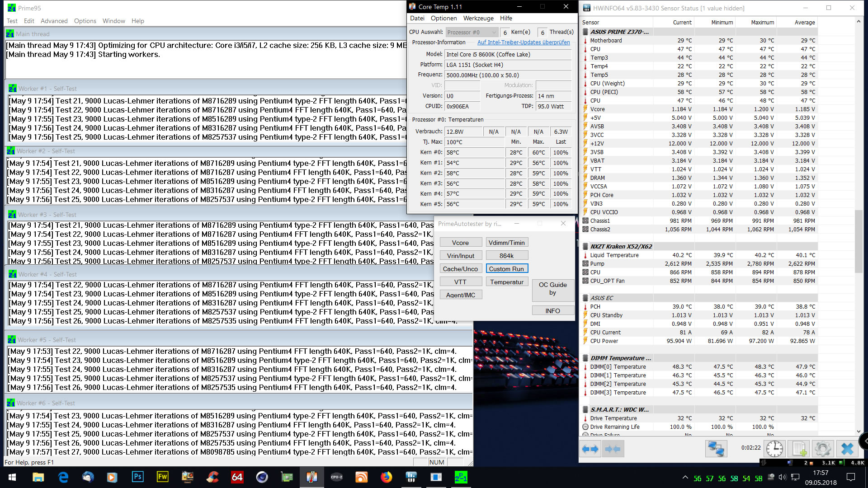Expand hidden system tray icons chevron

pyautogui.click(x=685, y=478)
